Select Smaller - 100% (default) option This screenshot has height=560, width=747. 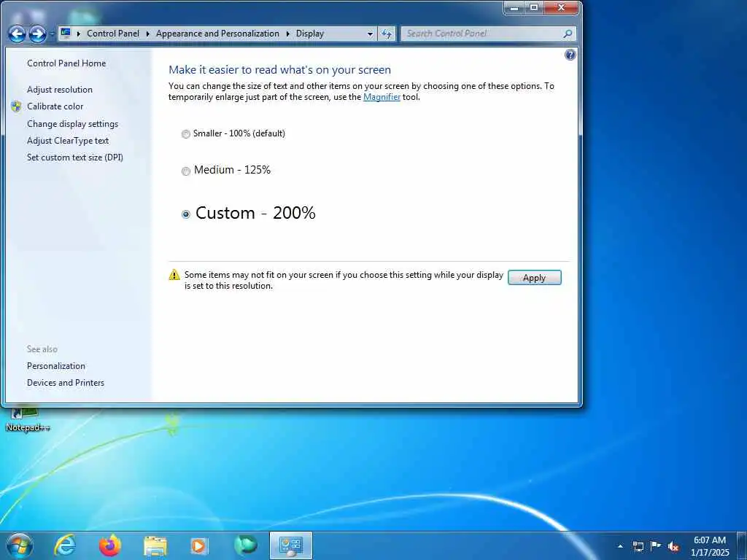pyautogui.click(x=233, y=134)
